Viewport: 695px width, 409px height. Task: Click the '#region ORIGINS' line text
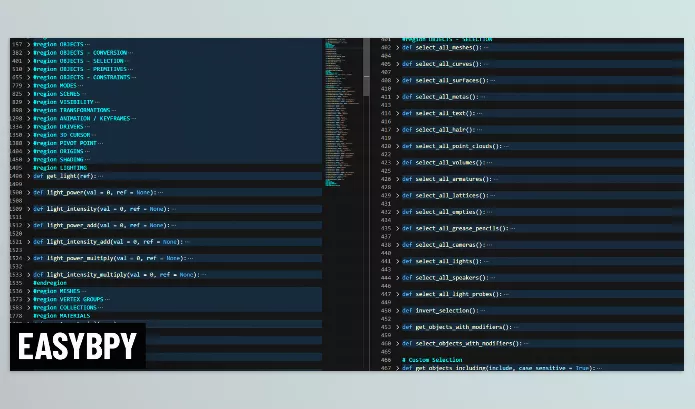[59, 151]
